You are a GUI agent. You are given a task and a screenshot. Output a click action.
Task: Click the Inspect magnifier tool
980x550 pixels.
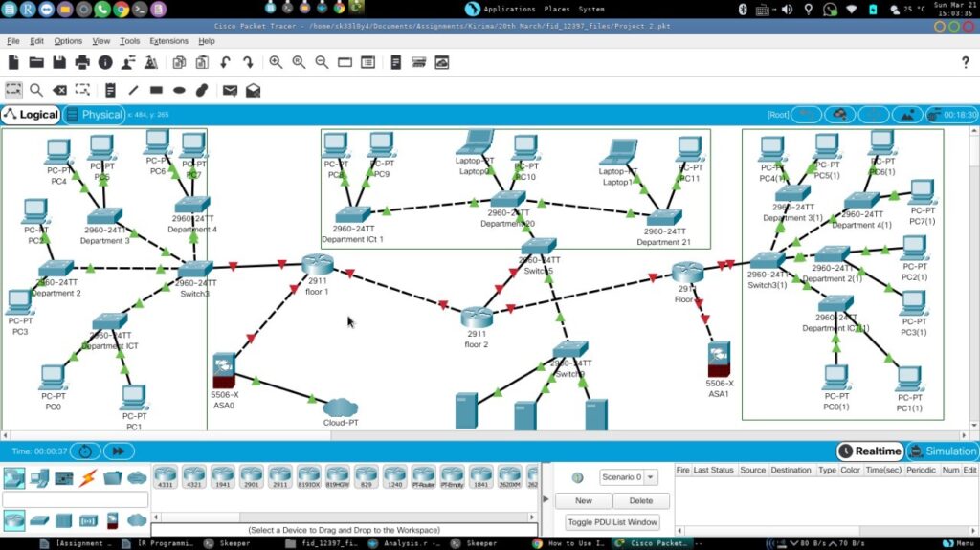(36, 90)
